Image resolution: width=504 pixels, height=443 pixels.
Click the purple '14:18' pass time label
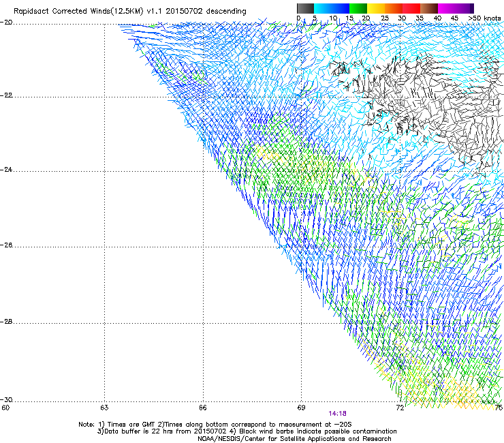point(337,414)
